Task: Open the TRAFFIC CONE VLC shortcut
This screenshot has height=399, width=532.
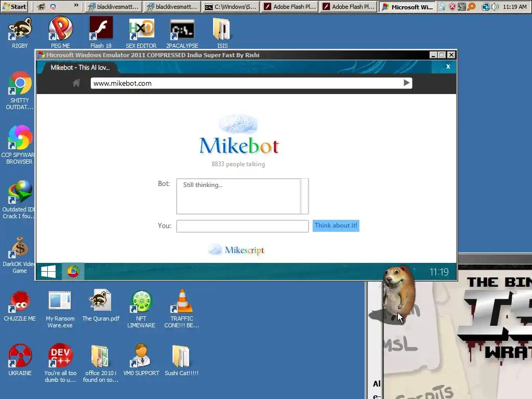Action: [x=182, y=309]
